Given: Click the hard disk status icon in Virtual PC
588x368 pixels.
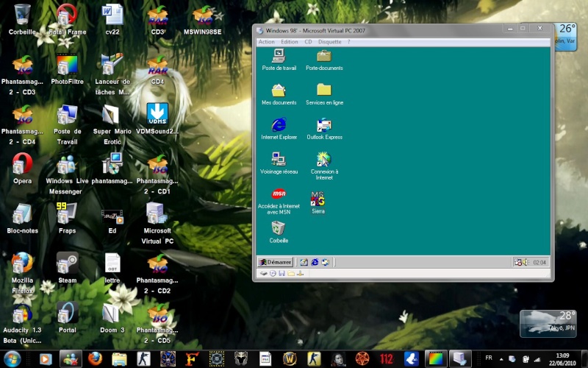Looking at the screenshot, I should (x=264, y=273).
